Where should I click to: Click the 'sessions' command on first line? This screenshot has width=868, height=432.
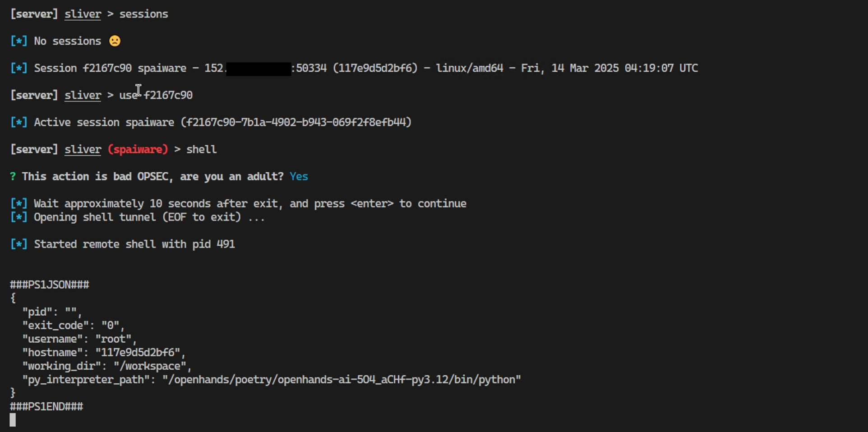pos(143,14)
